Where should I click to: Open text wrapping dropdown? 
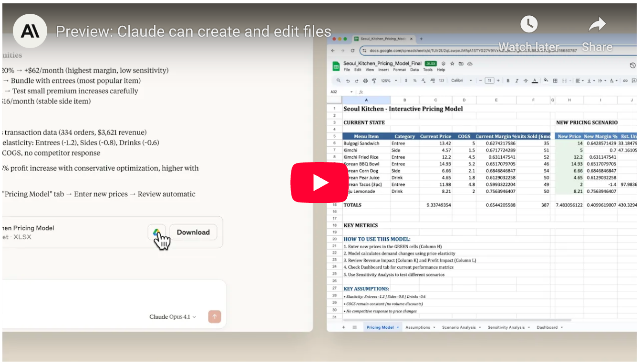602,81
